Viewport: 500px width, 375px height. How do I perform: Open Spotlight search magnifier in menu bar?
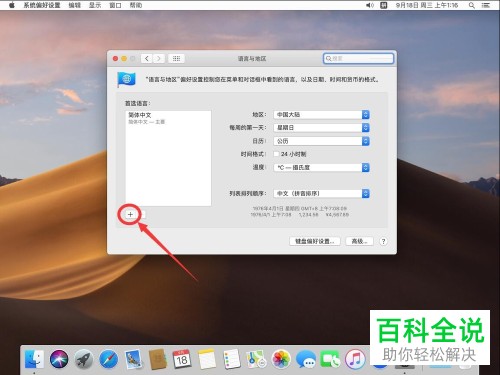(472, 5)
